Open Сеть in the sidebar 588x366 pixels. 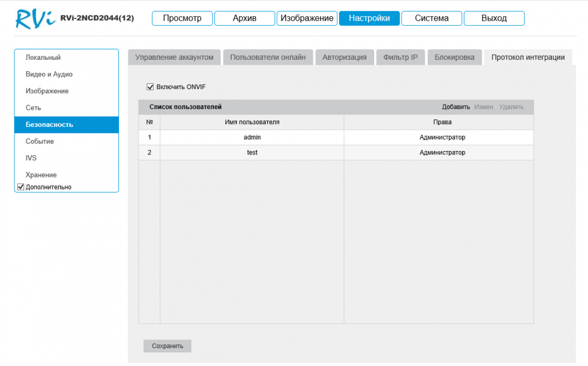tap(33, 107)
